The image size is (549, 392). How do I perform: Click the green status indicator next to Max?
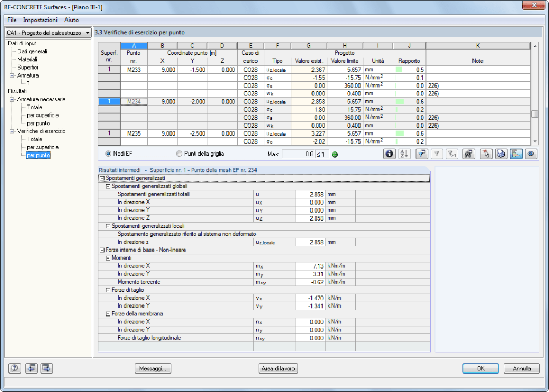(x=335, y=155)
